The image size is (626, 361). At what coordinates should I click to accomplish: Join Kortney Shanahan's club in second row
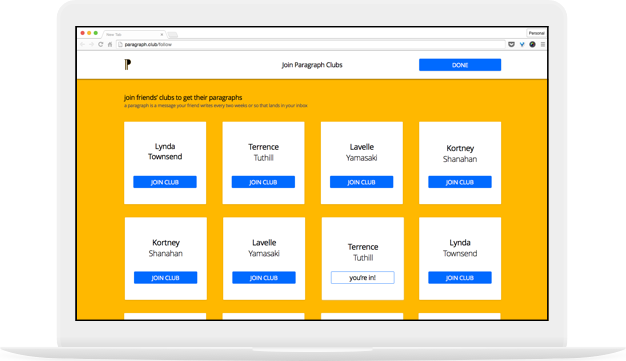click(165, 278)
